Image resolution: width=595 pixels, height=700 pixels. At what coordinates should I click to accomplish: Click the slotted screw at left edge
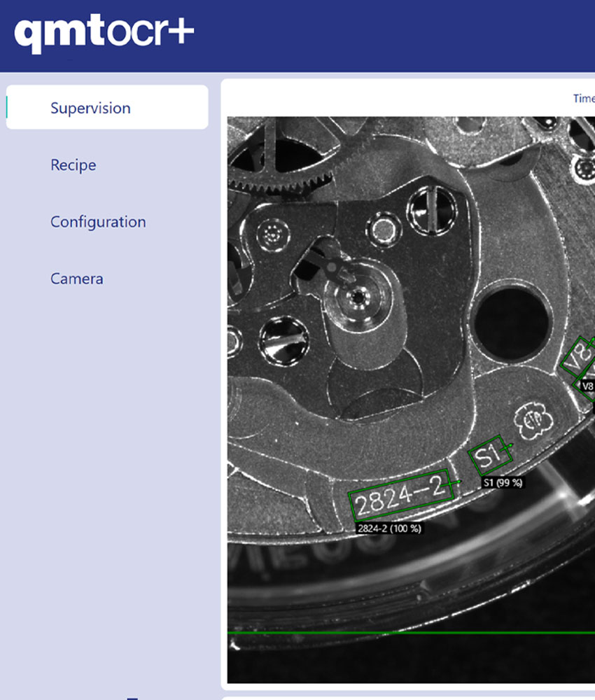pos(280,340)
